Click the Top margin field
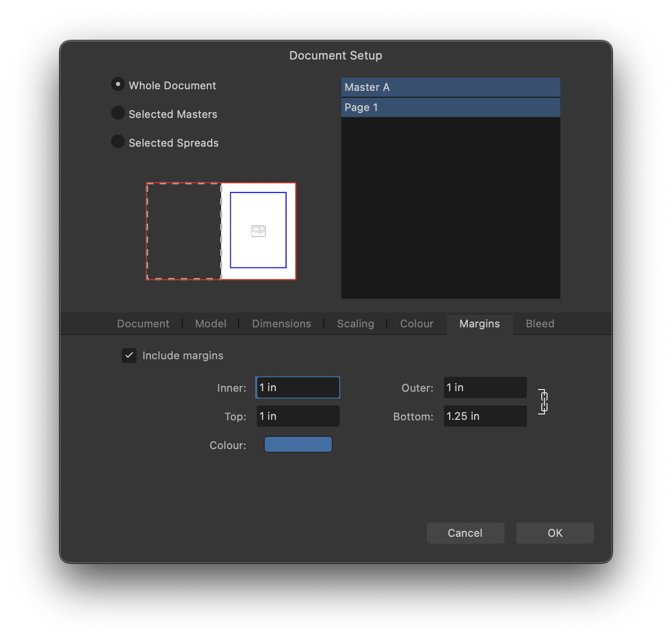 coord(298,416)
